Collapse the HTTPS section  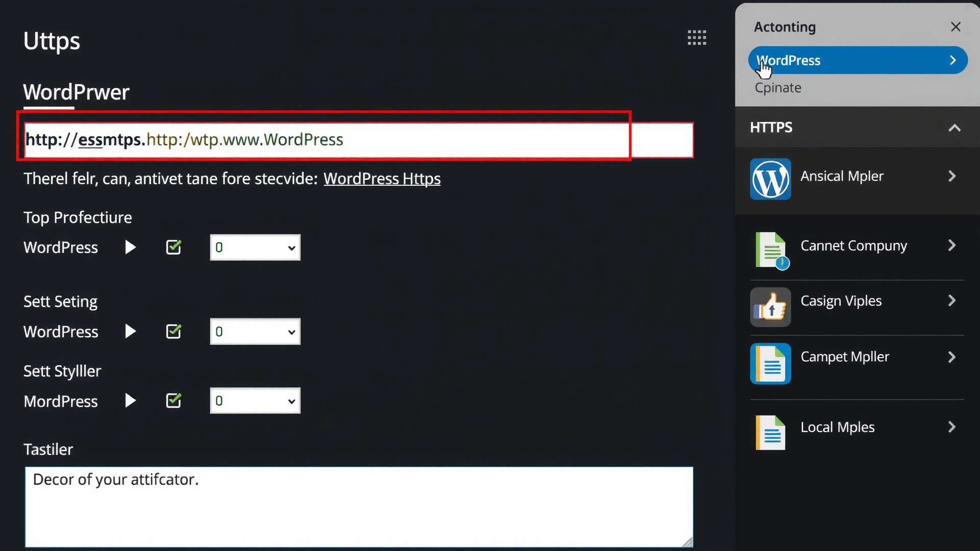pos(954,128)
